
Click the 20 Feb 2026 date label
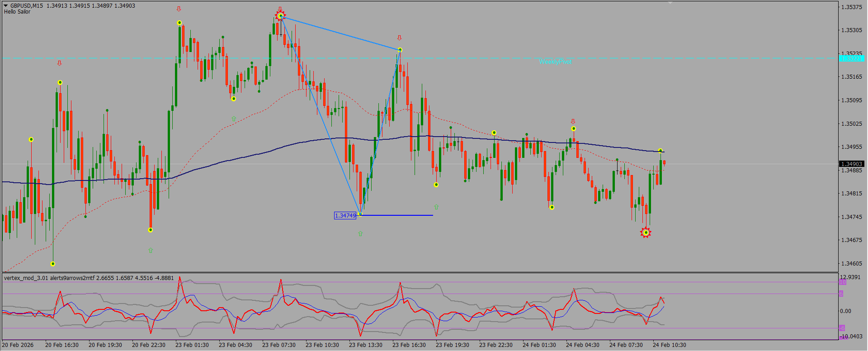[x=18, y=345]
